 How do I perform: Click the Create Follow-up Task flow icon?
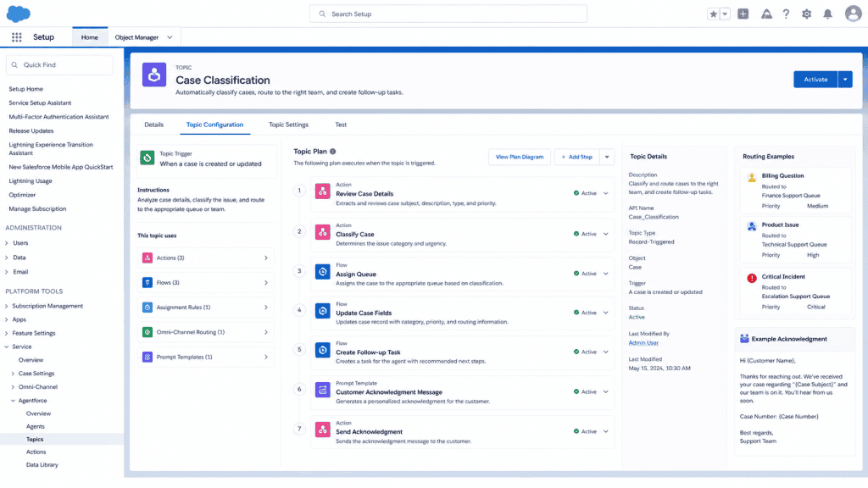(323, 350)
